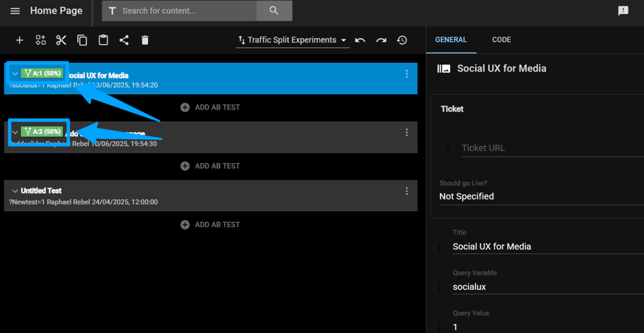The image size is (644, 333).
Task: Add AB test below the A:2 row
Action: coord(210,166)
